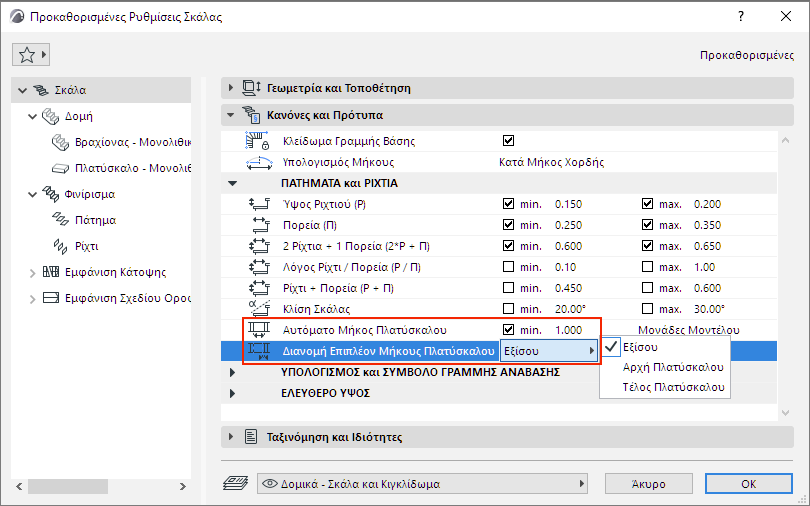The image size is (810, 506).
Task: Click the Κλίση Σκάλας slope icon
Action: 259,308
